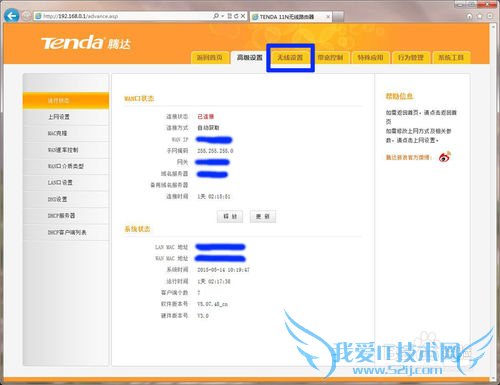Open the 行为管理 tab
This screenshot has height=385, width=500.
411,58
